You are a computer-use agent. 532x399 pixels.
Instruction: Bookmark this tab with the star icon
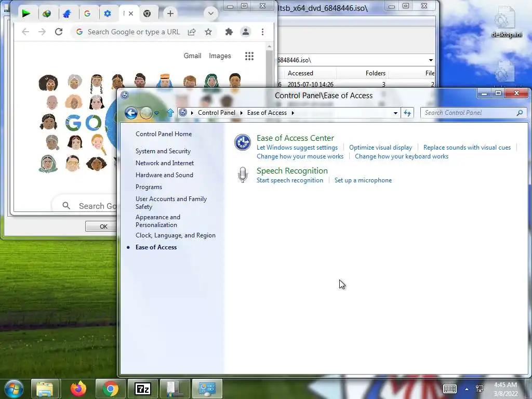click(208, 32)
